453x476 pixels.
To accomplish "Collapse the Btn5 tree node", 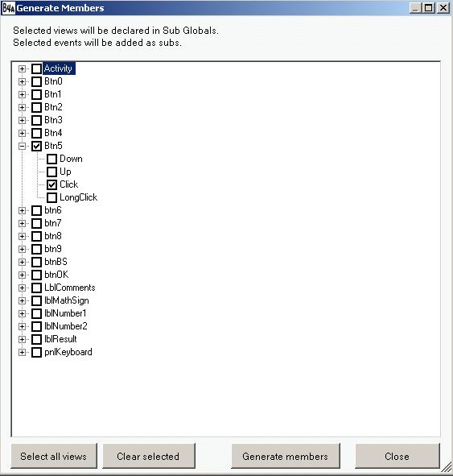I will coord(22,147).
